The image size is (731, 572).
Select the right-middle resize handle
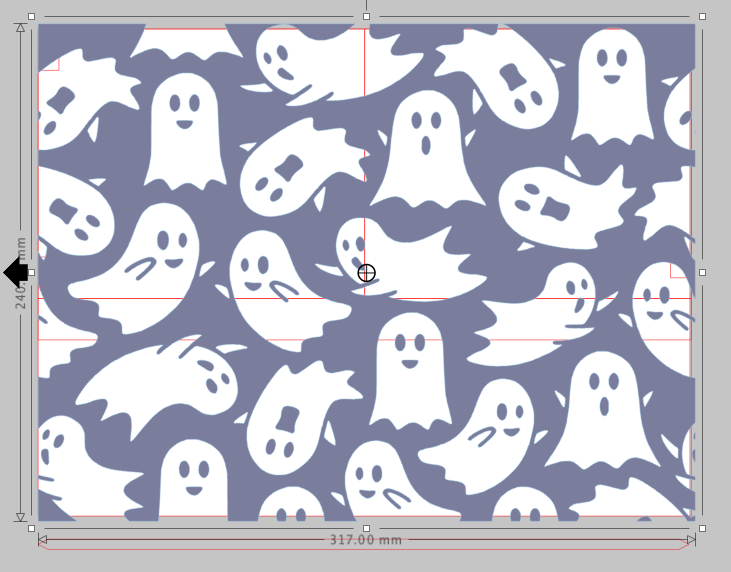(702, 272)
